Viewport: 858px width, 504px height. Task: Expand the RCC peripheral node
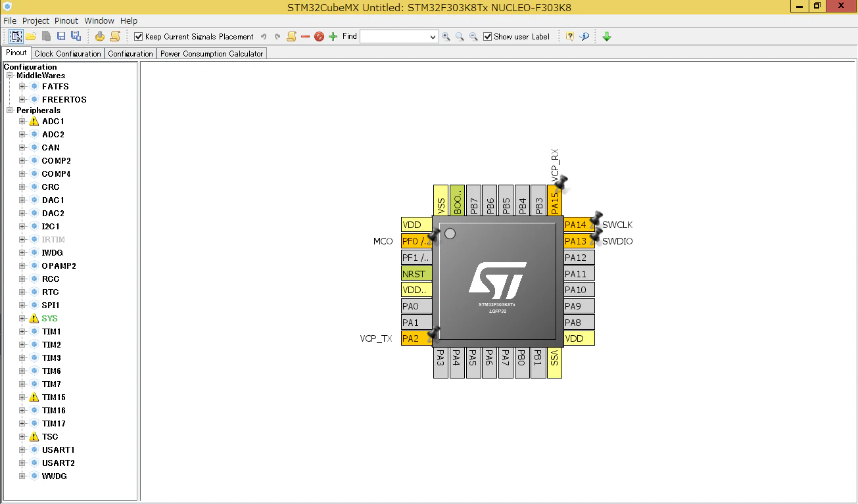[x=22, y=279]
